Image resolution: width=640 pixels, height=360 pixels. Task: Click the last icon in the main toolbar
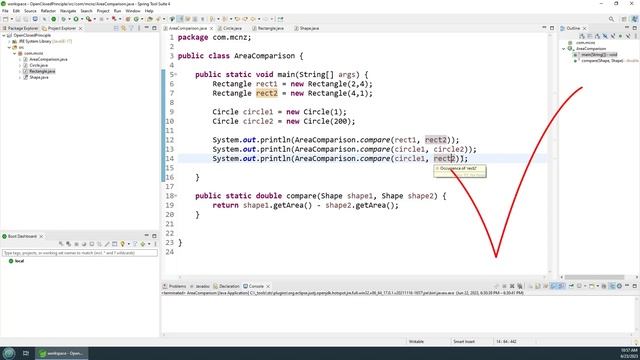pos(280,19)
